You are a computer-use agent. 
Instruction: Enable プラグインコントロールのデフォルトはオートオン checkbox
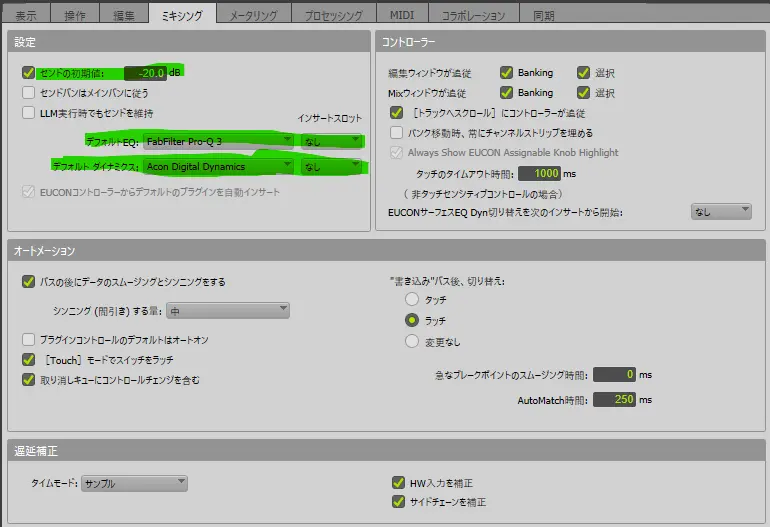[x=28, y=340]
